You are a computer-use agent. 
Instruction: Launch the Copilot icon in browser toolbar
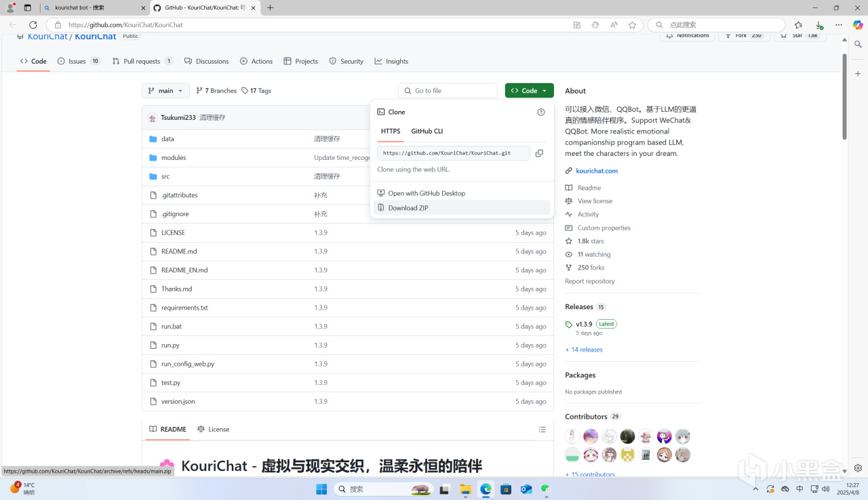click(x=858, y=25)
